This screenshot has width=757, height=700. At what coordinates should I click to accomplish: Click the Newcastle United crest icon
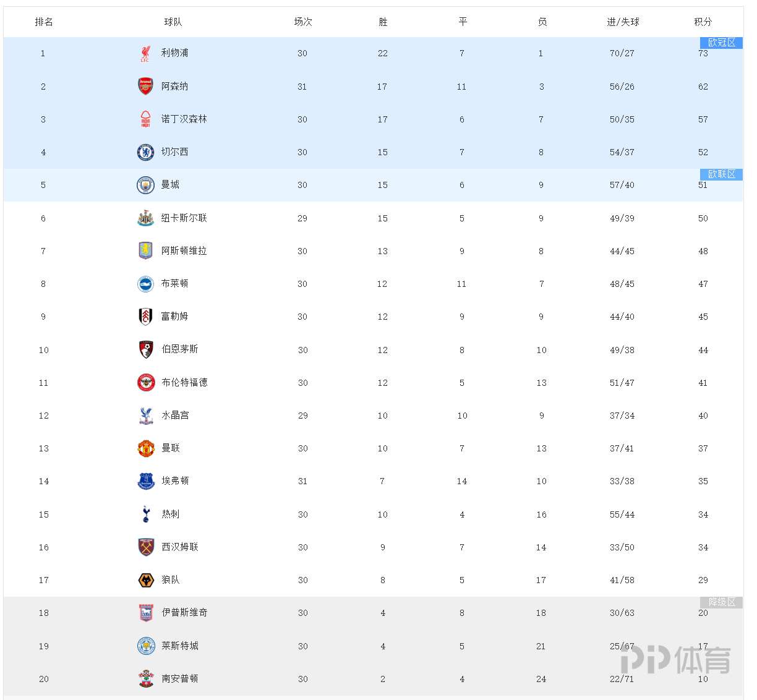coord(145,218)
